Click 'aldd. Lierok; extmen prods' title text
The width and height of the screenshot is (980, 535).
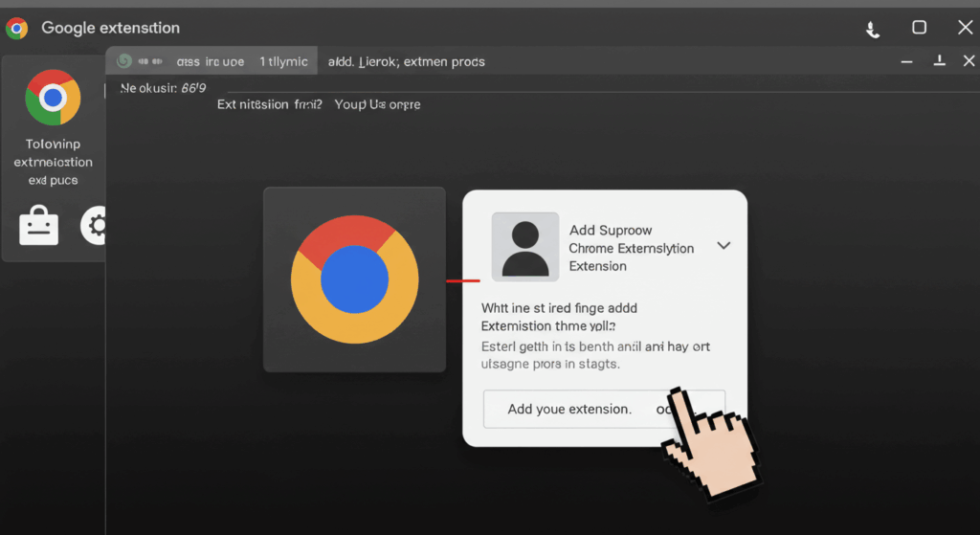click(406, 62)
